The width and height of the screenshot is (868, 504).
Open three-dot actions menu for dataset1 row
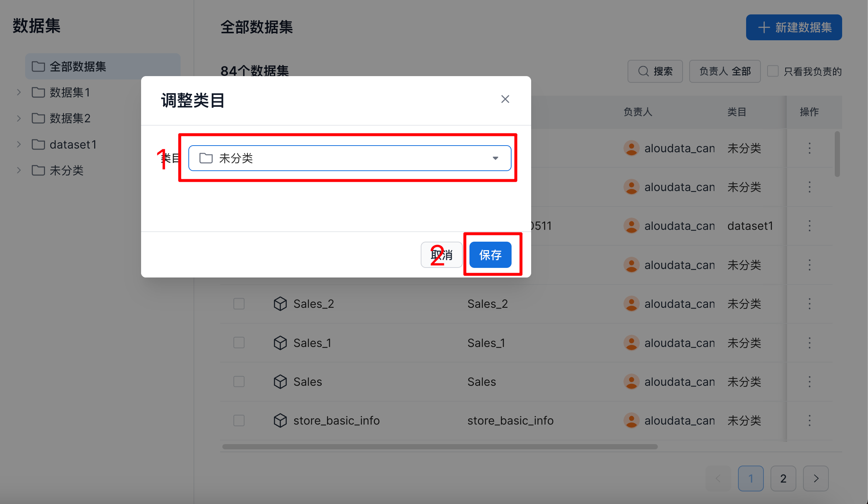coord(809,226)
